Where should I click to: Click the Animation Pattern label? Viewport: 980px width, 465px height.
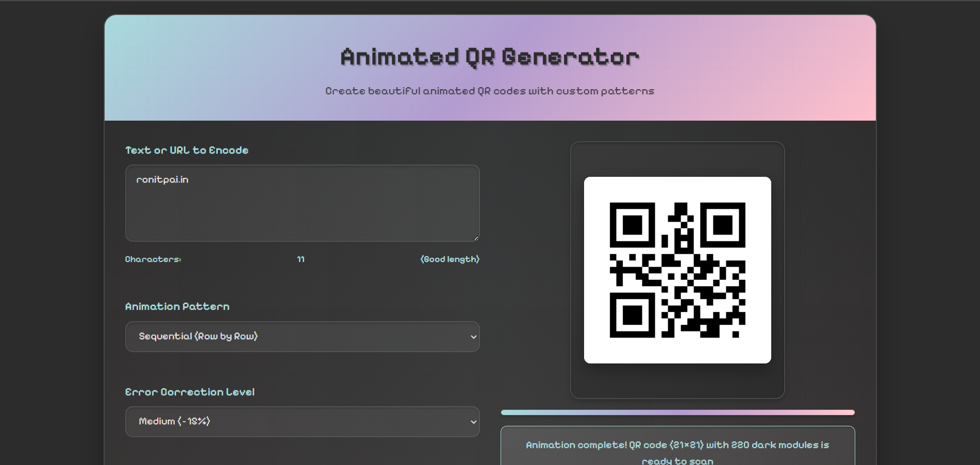(x=177, y=306)
